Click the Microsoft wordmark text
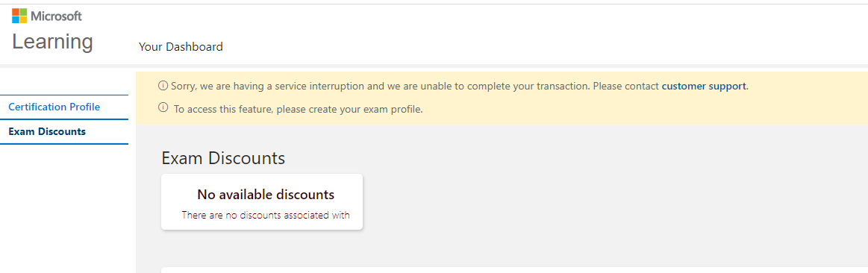The height and width of the screenshot is (273, 868). 56,16
